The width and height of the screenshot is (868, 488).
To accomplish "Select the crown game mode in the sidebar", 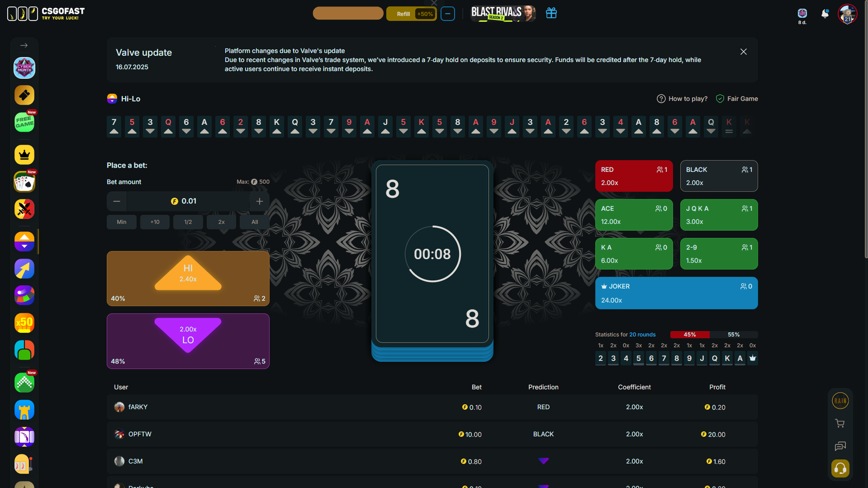I will (x=24, y=155).
